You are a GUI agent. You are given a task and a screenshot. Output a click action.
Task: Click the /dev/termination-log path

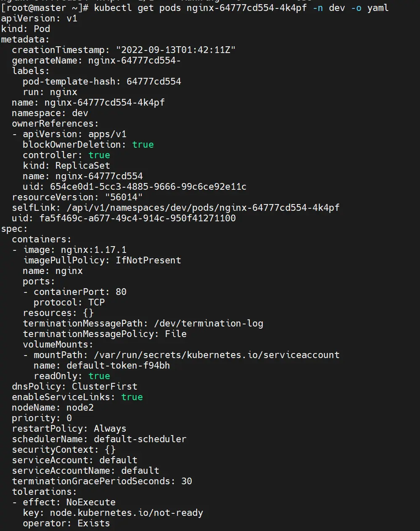209,324
